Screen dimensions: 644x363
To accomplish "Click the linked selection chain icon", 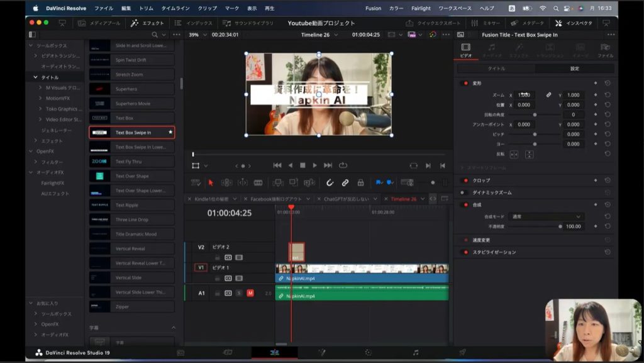I will coord(345,182).
